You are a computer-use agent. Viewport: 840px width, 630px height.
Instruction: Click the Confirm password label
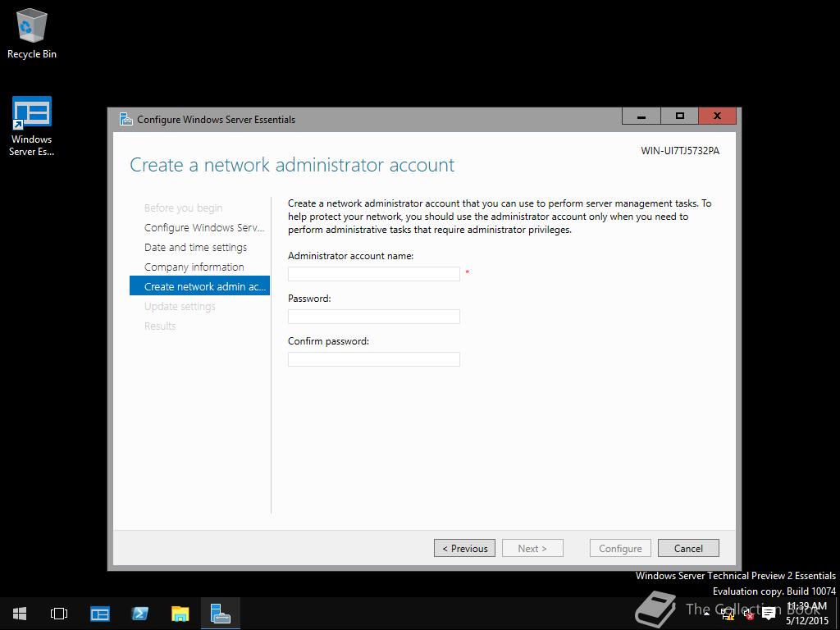tap(328, 341)
